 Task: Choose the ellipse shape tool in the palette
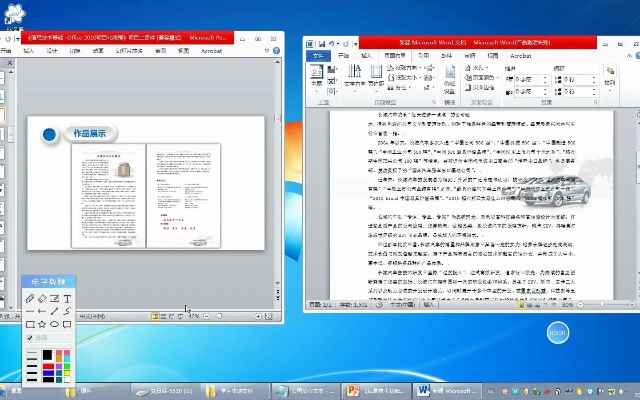point(55,324)
